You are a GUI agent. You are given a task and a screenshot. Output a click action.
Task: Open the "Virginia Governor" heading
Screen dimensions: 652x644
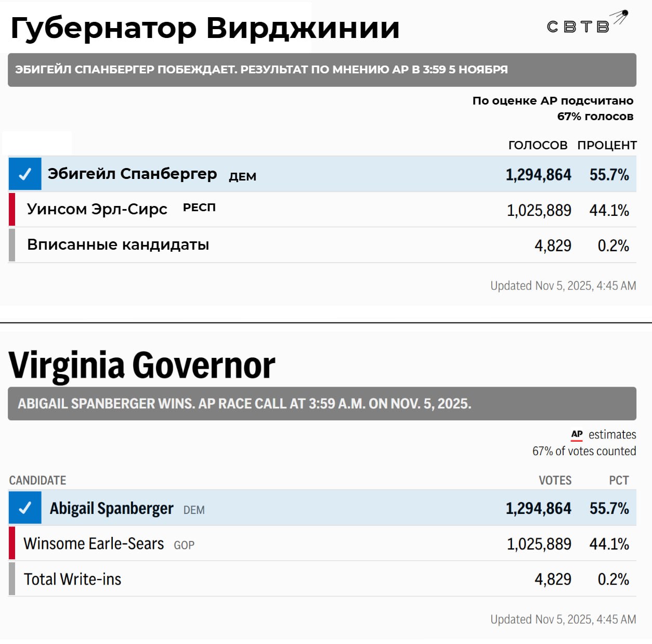tap(142, 365)
